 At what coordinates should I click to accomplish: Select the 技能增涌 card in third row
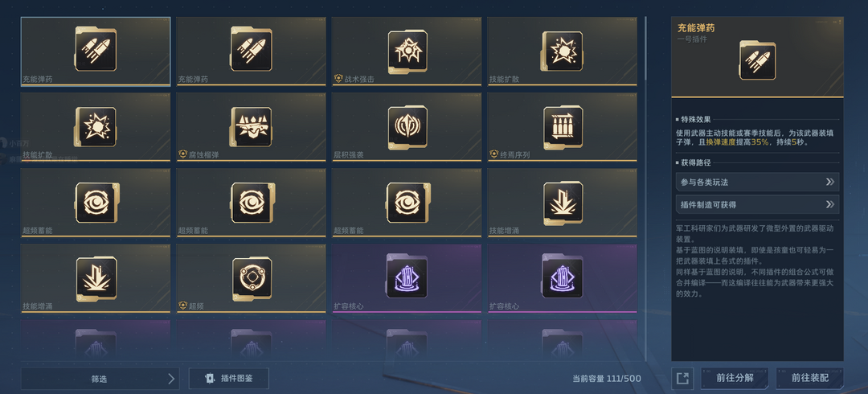[x=562, y=203]
